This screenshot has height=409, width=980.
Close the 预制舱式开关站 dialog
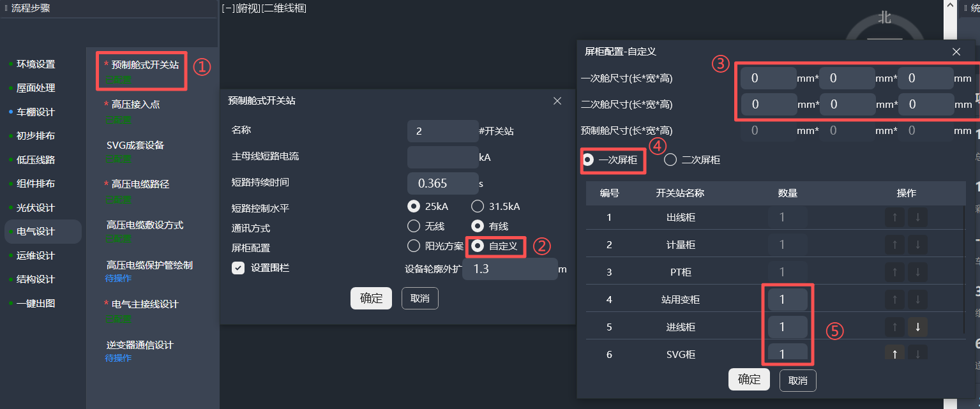point(557,101)
